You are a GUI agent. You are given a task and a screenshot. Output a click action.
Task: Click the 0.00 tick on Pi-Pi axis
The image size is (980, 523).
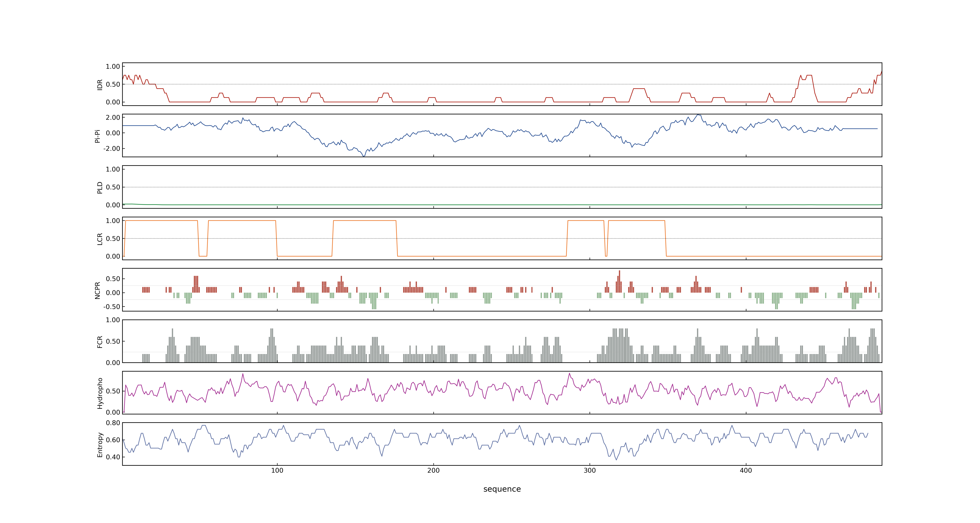pos(113,133)
